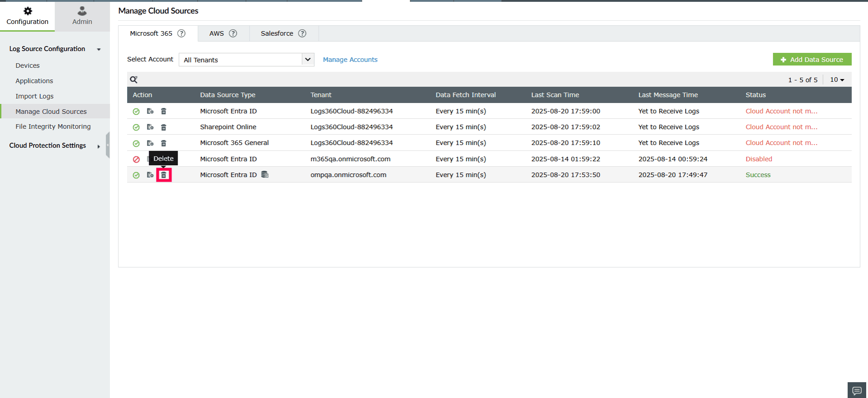
Task: Change rows per page dropdown showing 10
Action: coord(837,80)
